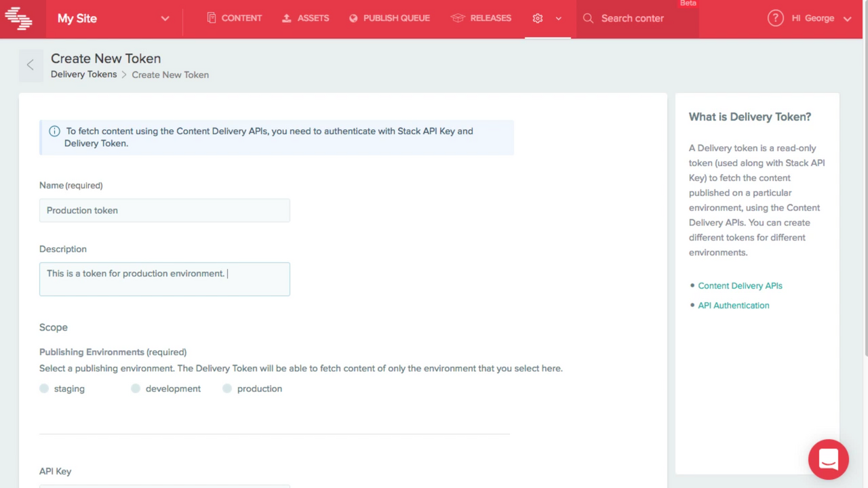
Task: Click the Name input field
Action: click(x=165, y=210)
